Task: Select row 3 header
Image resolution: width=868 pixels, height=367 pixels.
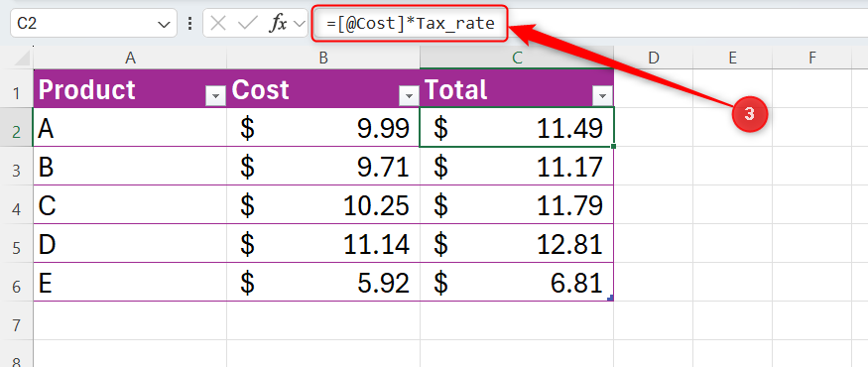Action: click(x=17, y=166)
